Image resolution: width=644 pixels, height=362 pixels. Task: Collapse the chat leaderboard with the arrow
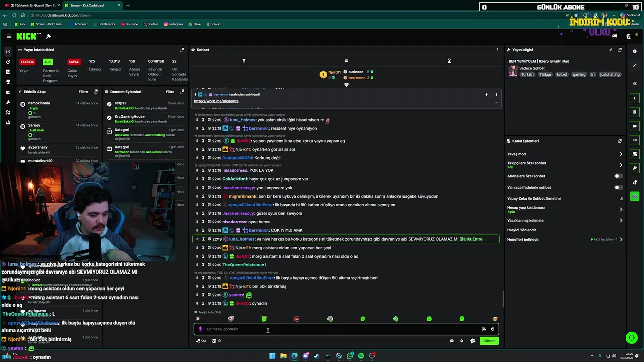click(346, 85)
